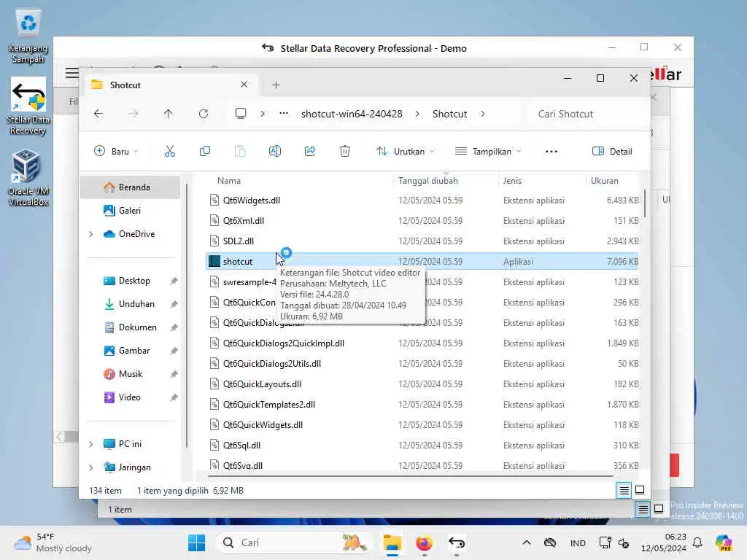The width and height of the screenshot is (747, 560).
Task: Expand the Jaringan tree node
Action: coord(91,467)
